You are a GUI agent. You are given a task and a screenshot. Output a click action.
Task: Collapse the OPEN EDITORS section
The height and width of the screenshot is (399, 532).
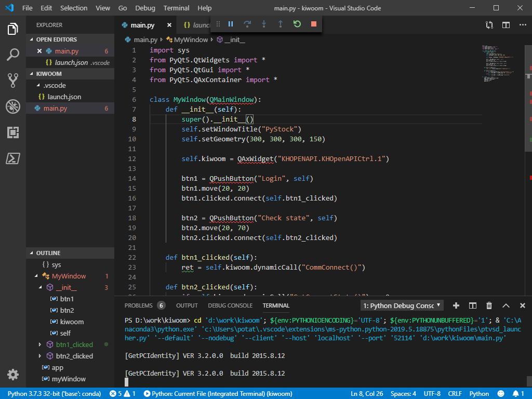point(32,39)
